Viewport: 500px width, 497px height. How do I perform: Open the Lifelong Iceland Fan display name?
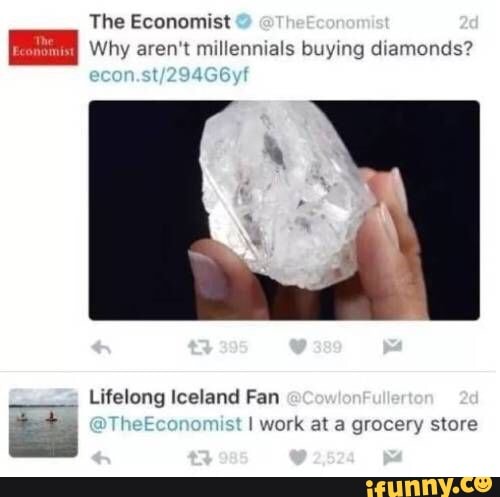[x=184, y=397]
